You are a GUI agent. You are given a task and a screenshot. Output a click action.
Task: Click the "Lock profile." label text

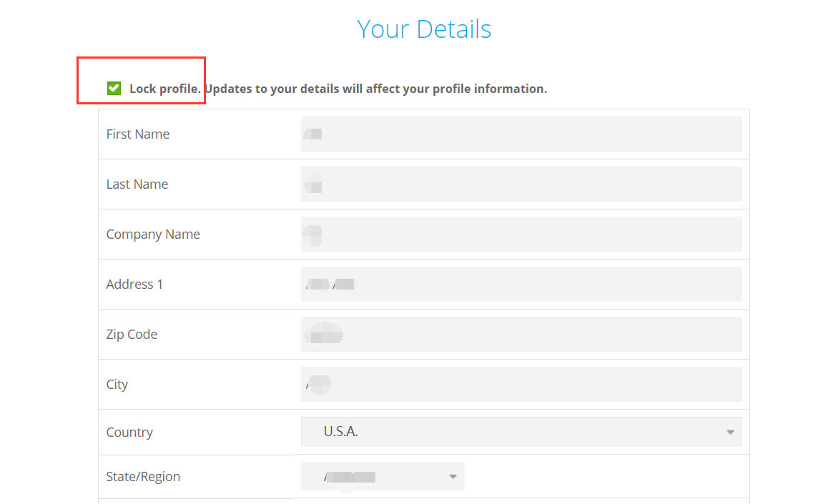point(164,89)
